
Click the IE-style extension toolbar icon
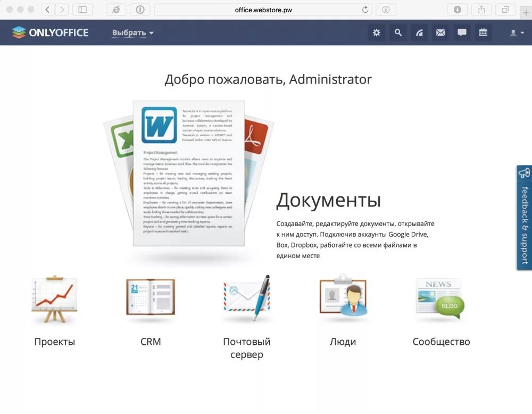[116, 10]
